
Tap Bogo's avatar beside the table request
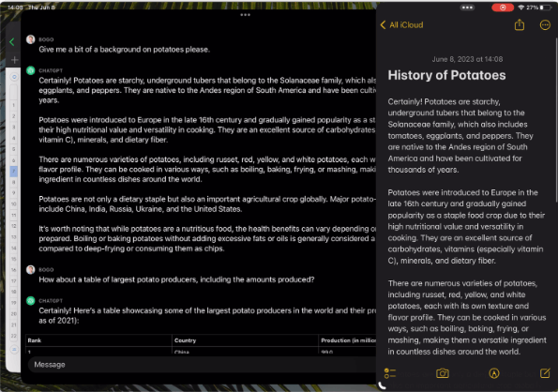pyautogui.click(x=31, y=269)
